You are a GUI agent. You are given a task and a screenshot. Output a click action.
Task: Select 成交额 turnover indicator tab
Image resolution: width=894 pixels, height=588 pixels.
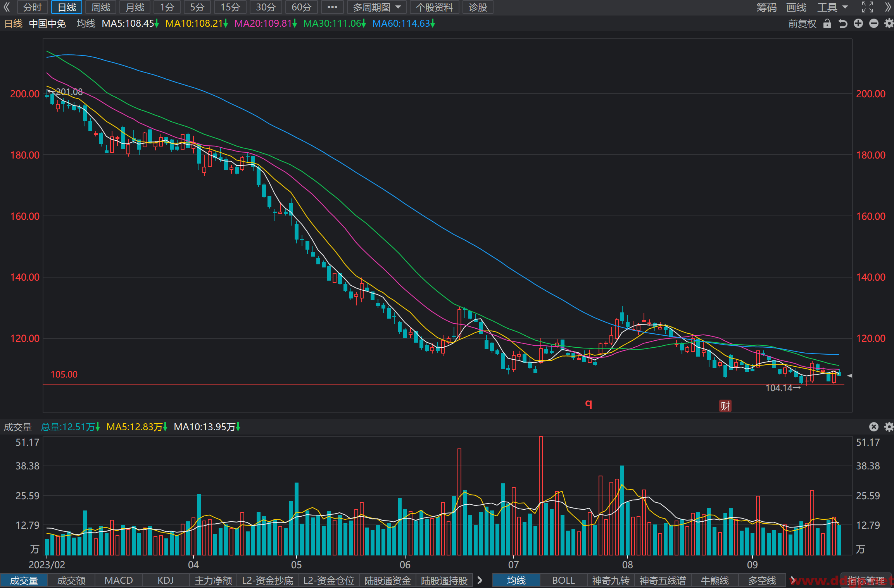click(x=71, y=580)
